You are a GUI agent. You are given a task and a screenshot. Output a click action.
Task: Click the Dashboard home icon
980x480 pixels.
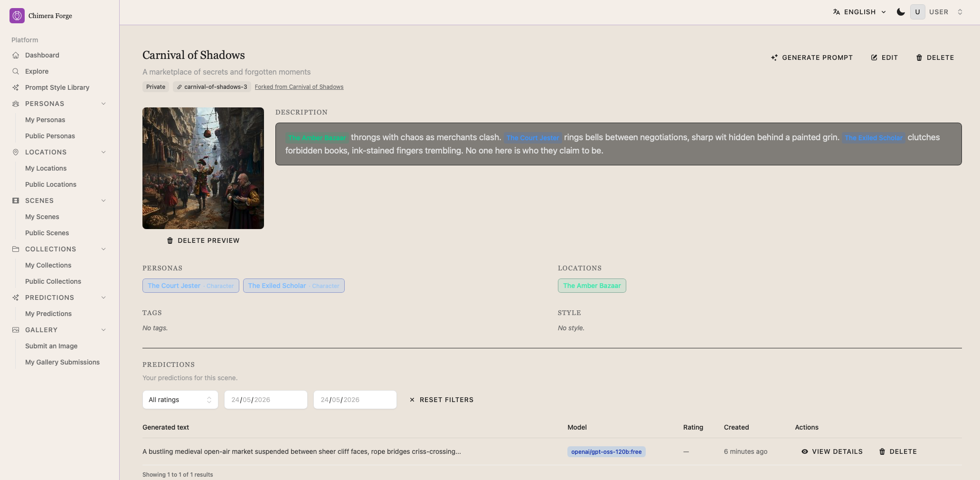tap(16, 55)
